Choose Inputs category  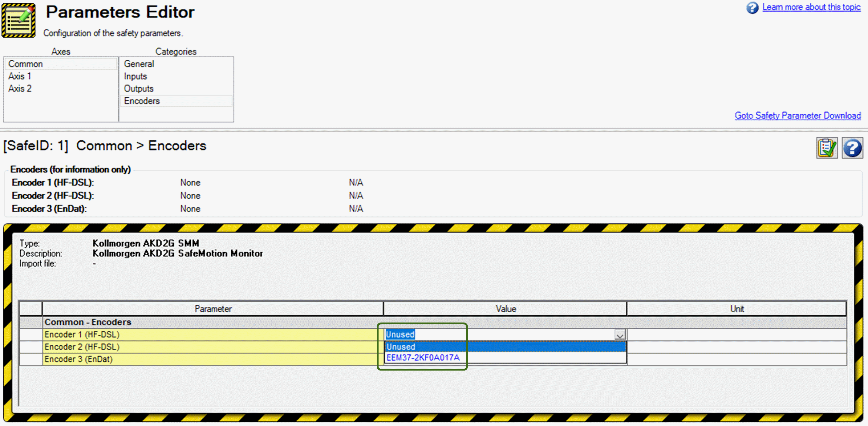click(x=176, y=76)
